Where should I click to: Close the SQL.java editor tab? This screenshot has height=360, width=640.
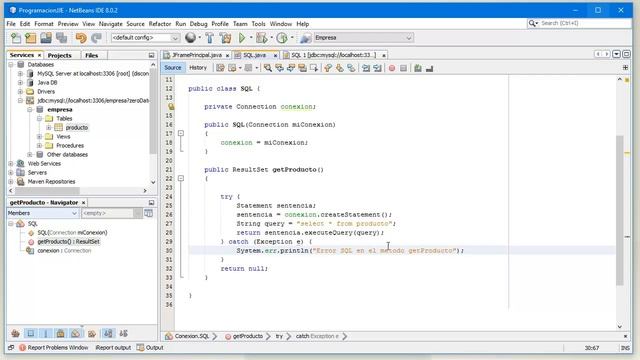click(275, 56)
